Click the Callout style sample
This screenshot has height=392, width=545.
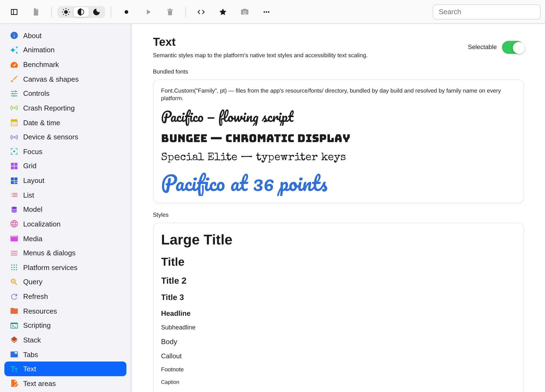pyautogui.click(x=171, y=356)
